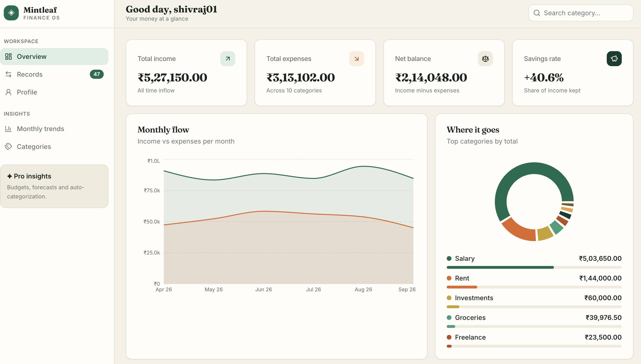This screenshot has width=641, height=364.
Task: Click the Mintleaf brand name
Action: click(40, 10)
